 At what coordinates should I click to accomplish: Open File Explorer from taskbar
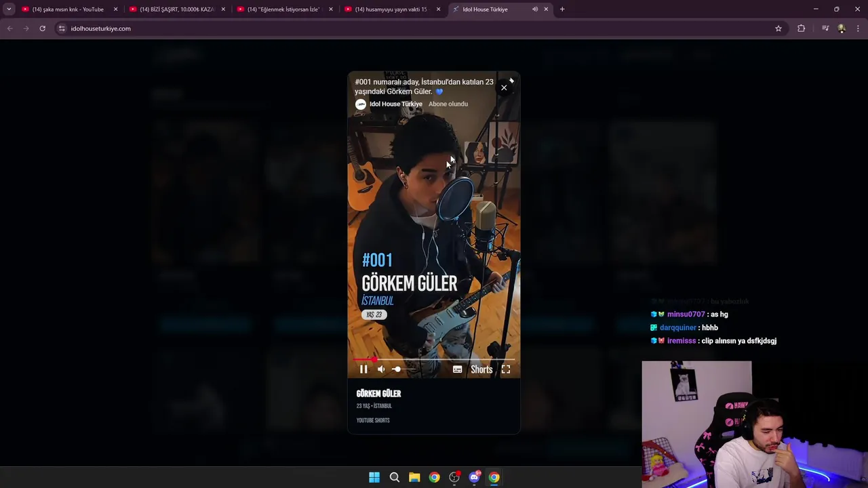(x=414, y=477)
